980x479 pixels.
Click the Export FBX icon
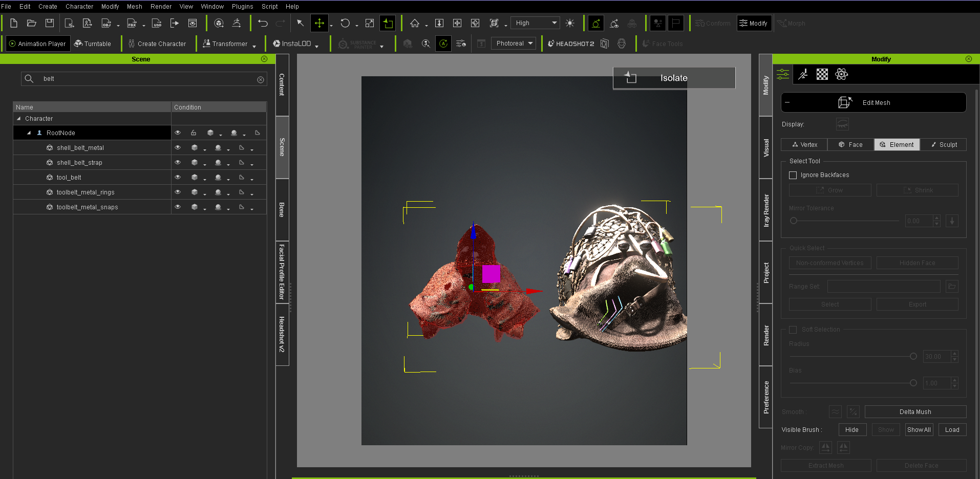[x=132, y=23]
